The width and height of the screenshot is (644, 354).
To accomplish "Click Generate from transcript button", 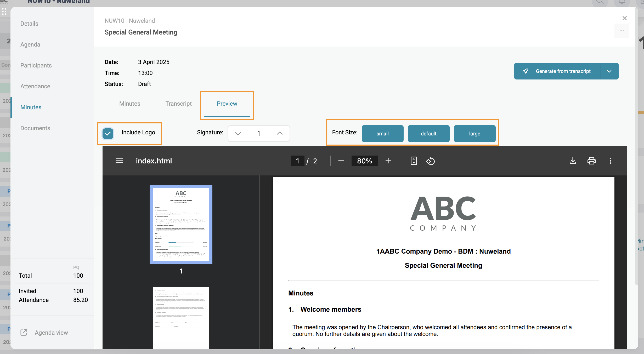I will 557,71.
